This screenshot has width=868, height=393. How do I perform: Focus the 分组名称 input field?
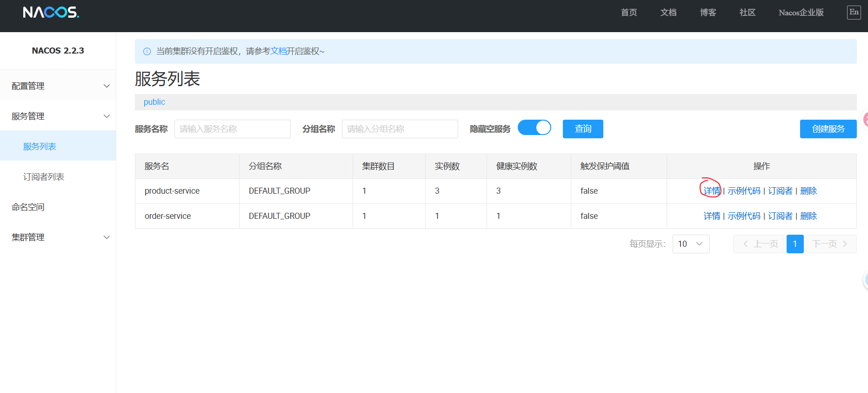point(400,129)
